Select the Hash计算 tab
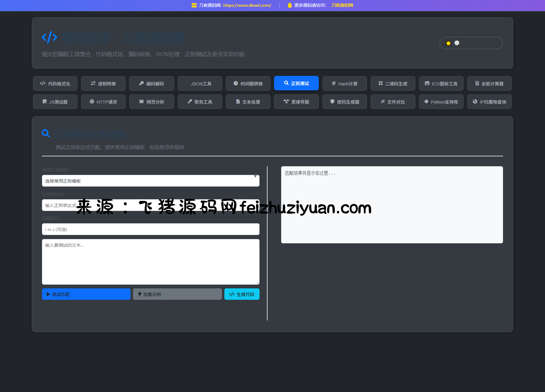This screenshot has width=545, height=392. pyautogui.click(x=344, y=84)
